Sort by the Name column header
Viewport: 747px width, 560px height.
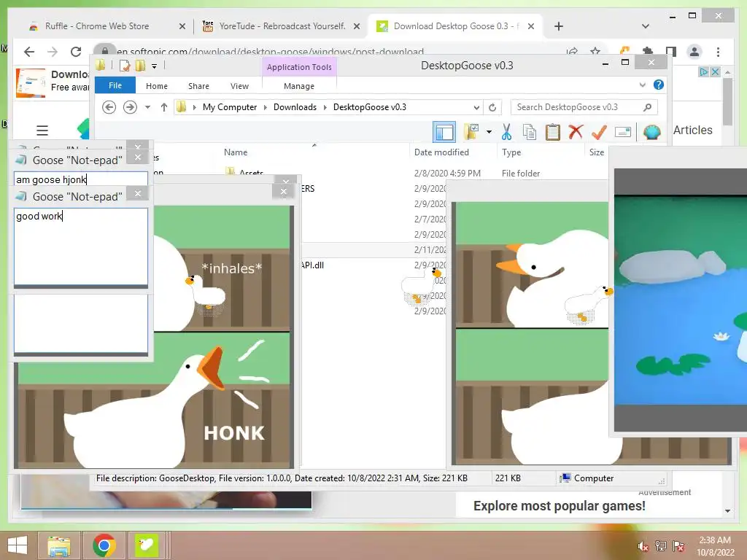point(236,152)
